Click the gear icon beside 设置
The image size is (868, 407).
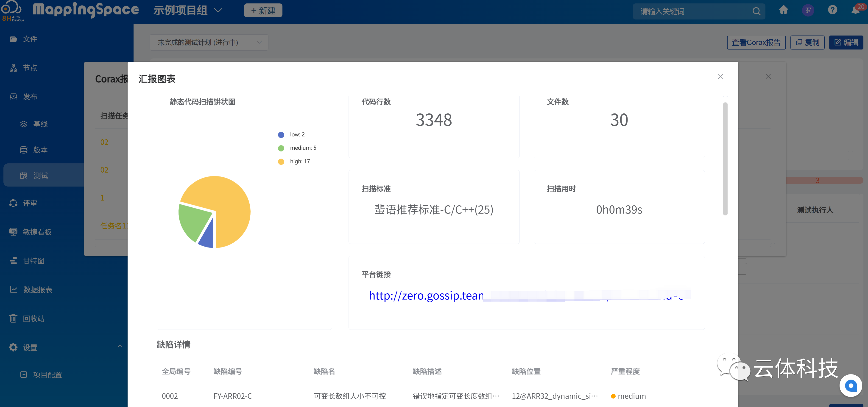point(13,347)
